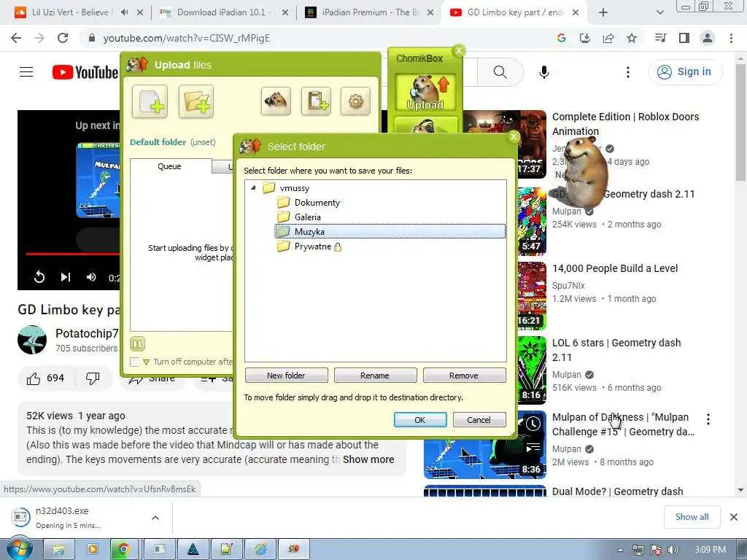Open Chrome three-dot menu
The width and height of the screenshot is (747, 560).
[731, 38]
